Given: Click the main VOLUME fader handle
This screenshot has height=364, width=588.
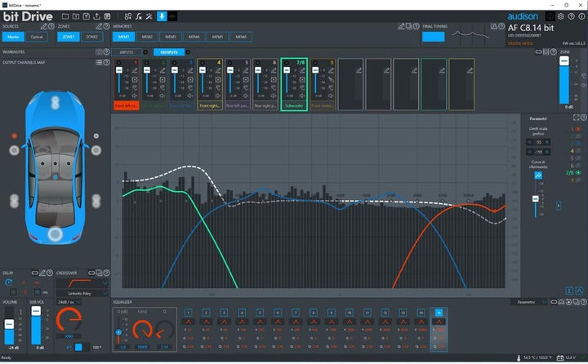Looking at the screenshot, I should point(9,324).
